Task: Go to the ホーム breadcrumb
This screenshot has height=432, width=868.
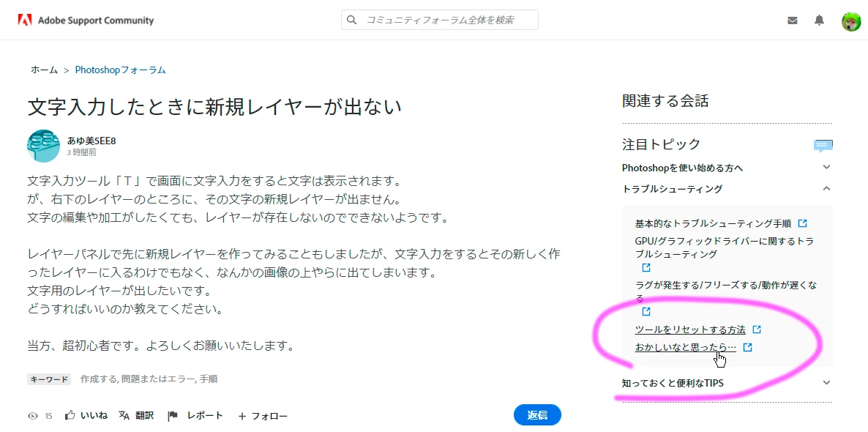Action: 45,70
